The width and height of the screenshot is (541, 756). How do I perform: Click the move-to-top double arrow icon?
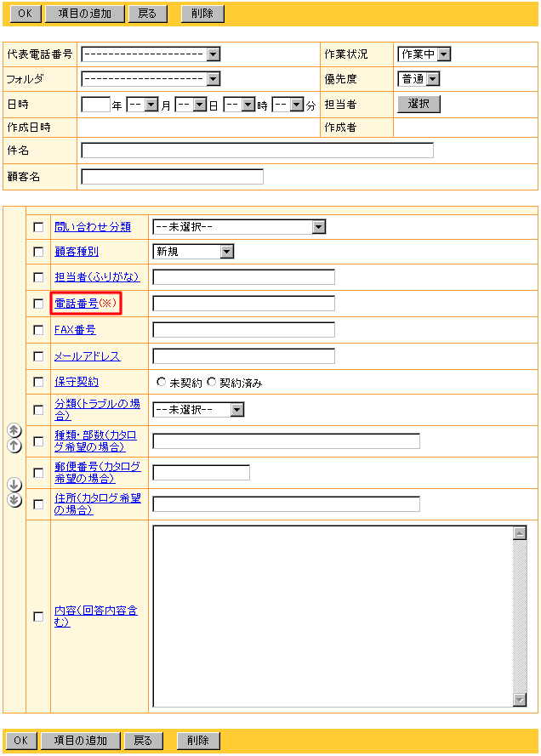pyautogui.click(x=14, y=431)
